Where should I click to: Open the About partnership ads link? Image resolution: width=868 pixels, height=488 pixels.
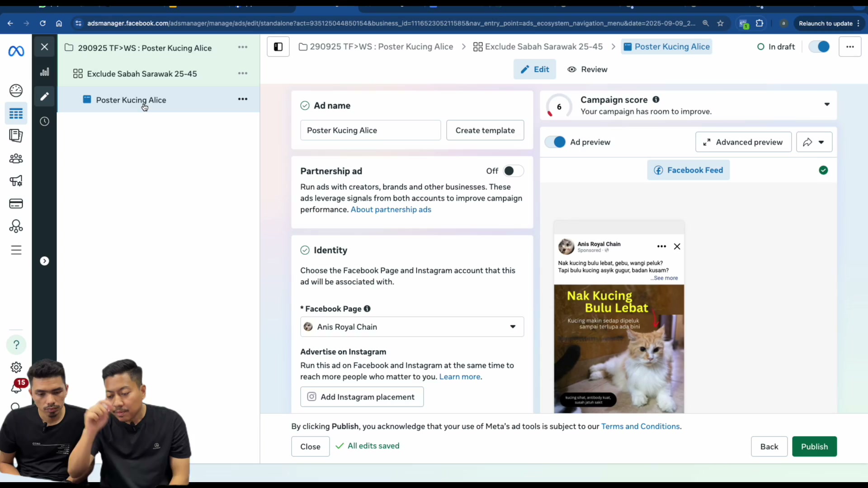tap(391, 209)
